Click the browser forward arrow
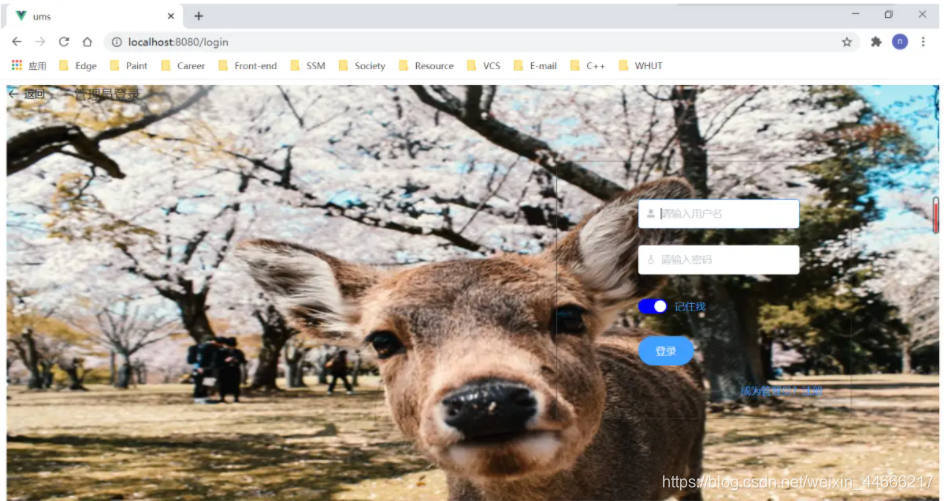Viewport: 944px width, 501px height. click(x=40, y=42)
